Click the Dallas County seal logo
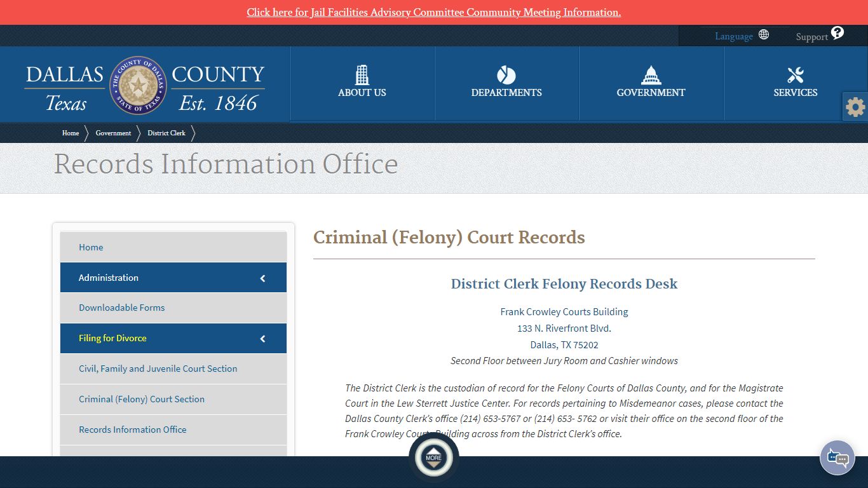Screen dimensions: 868x488 pyautogui.click(x=139, y=85)
